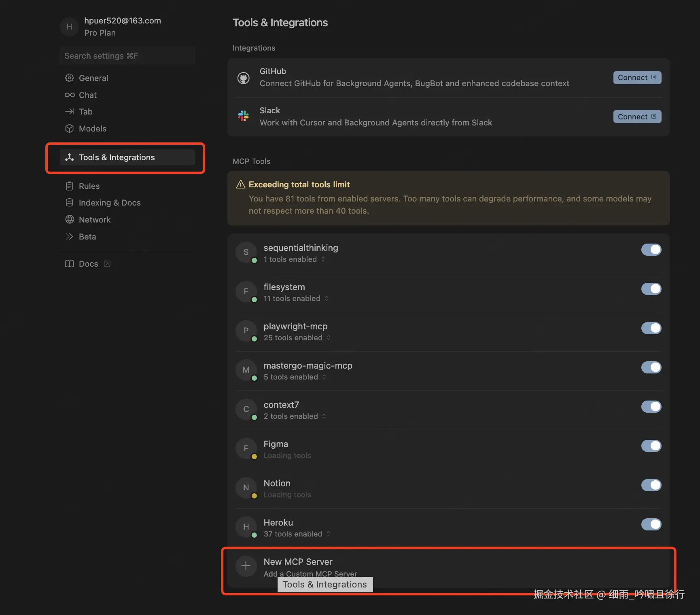Turn off the Heroku server toggle
This screenshot has width=700, height=615.
(x=651, y=524)
